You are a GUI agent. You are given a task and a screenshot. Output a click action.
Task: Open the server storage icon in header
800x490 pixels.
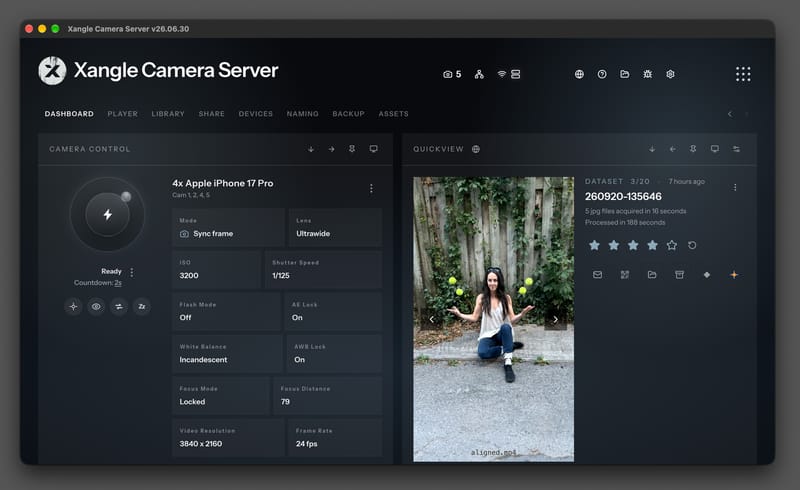pyautogui.click(x=516, y=75)
